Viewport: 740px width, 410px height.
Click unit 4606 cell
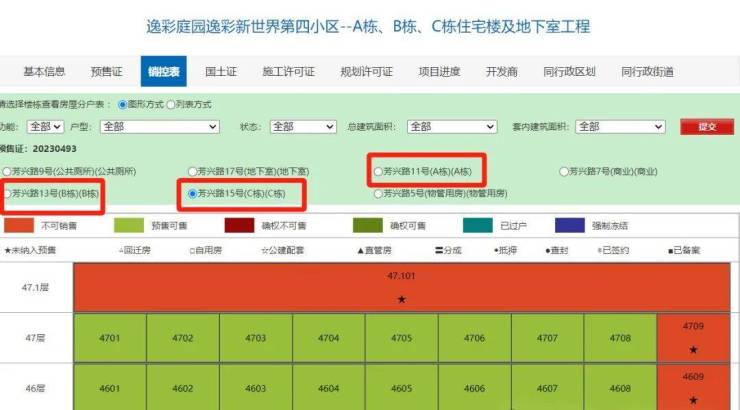point(474,388)
